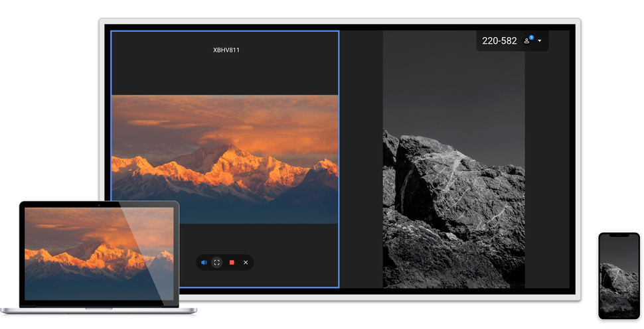This screenshot has height=329, width=644.
Task: Click the laptop's silver base below the screen
Action: [99, 310]
